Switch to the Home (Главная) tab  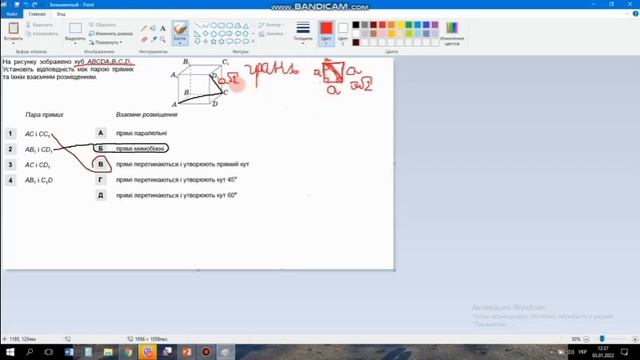click(x=37, y=14)
